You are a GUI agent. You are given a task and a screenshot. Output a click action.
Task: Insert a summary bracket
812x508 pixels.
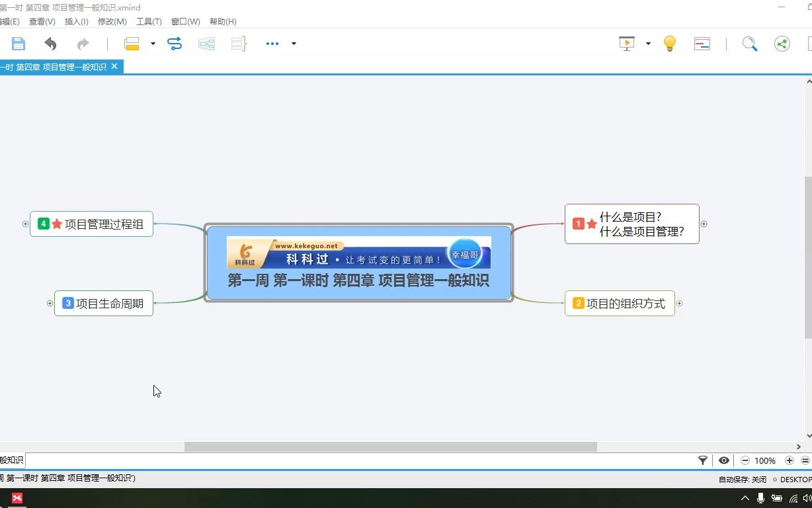click(x=237, y=43)
